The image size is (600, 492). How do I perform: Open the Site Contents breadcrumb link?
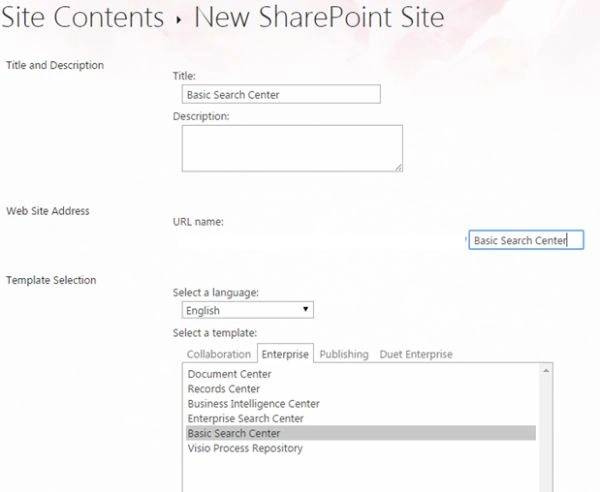tap(83, 17)
